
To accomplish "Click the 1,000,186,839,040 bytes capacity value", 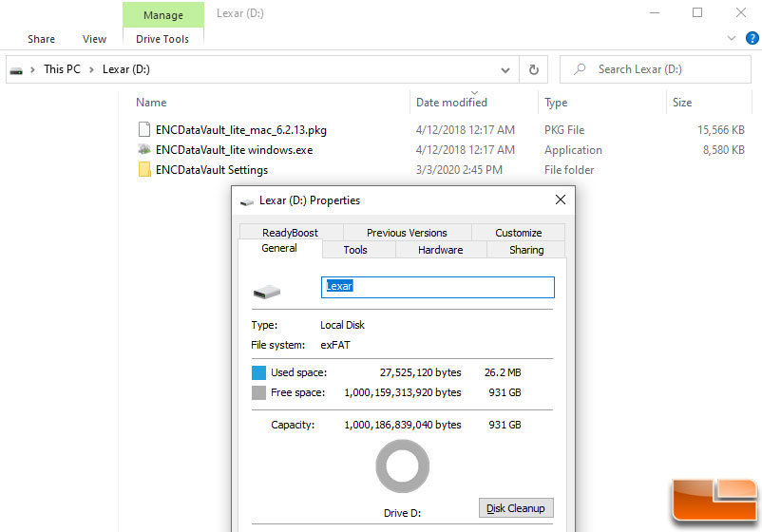I will click(x=403, y=425).
